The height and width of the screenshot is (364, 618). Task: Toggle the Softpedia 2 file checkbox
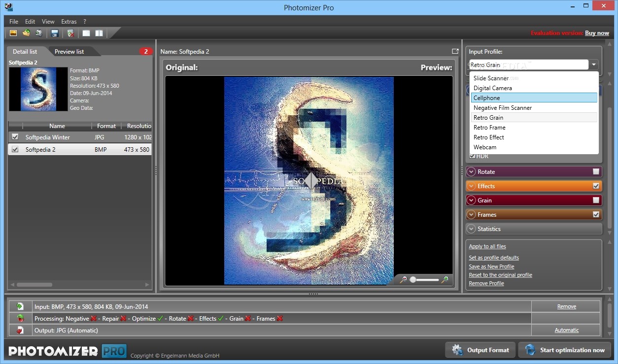pyautogui.click(x=15, y=149)
